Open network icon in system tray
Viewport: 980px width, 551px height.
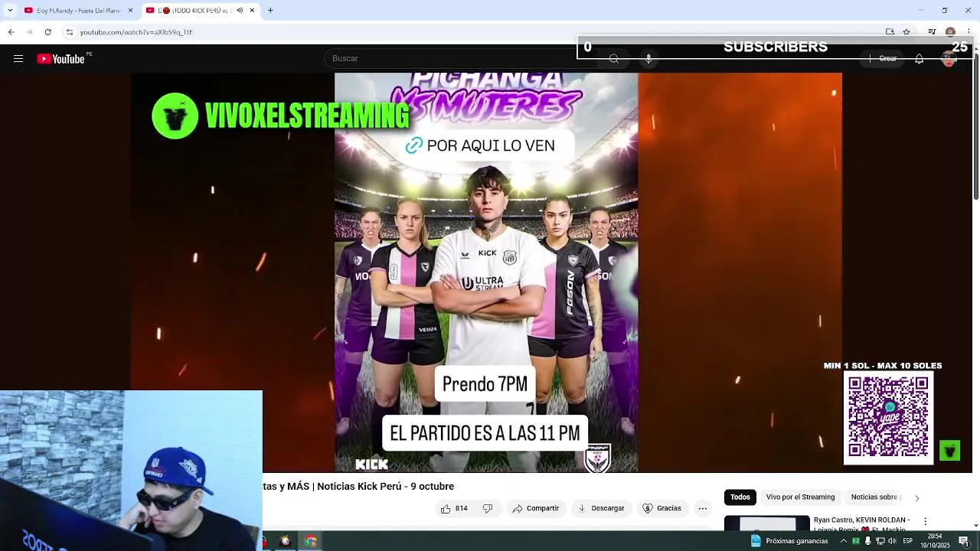[880, 541]
